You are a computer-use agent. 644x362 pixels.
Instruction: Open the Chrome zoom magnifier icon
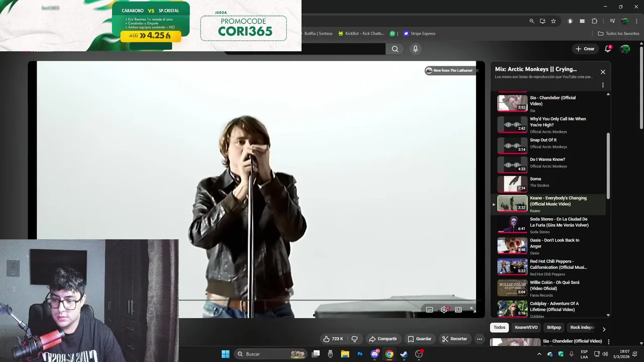pos(532,21)
